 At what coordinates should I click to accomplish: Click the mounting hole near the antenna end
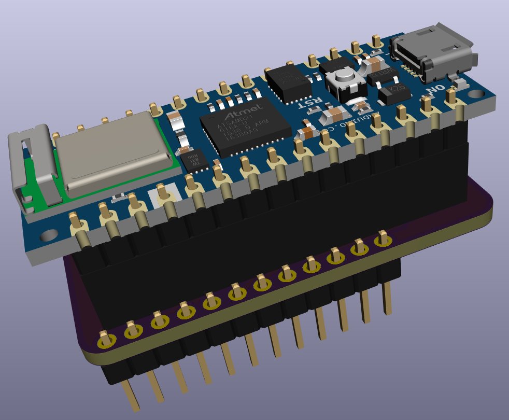click(49, 234)
